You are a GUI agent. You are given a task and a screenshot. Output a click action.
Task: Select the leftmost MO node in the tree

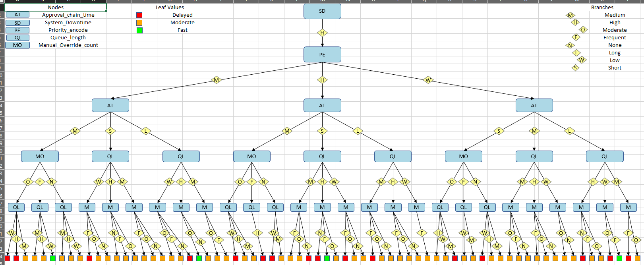40,156
